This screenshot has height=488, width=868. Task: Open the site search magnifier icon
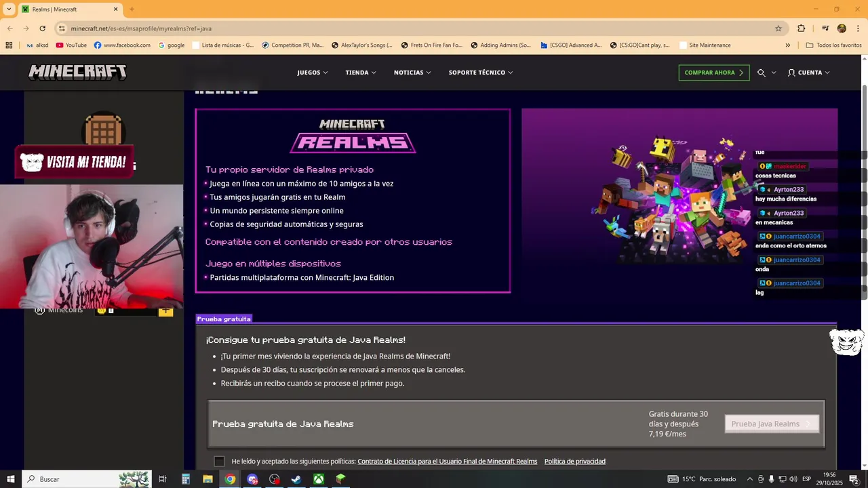(x=762, y=73)
